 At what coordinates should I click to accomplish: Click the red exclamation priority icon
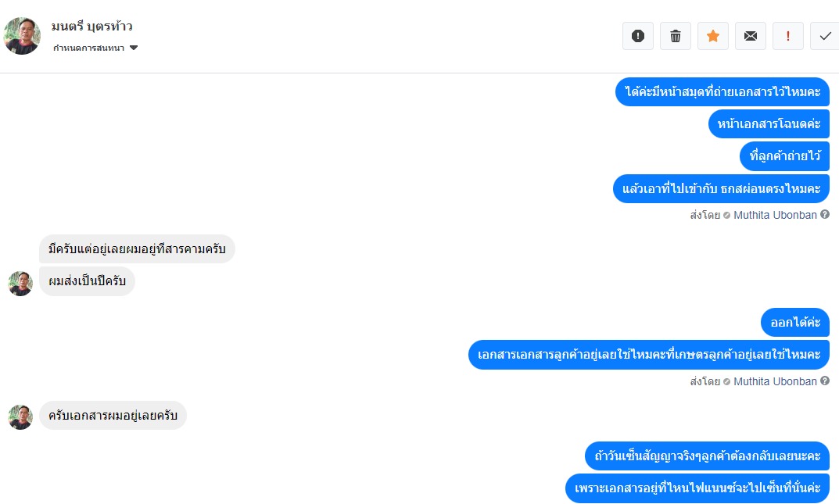(x=787, y=36)
